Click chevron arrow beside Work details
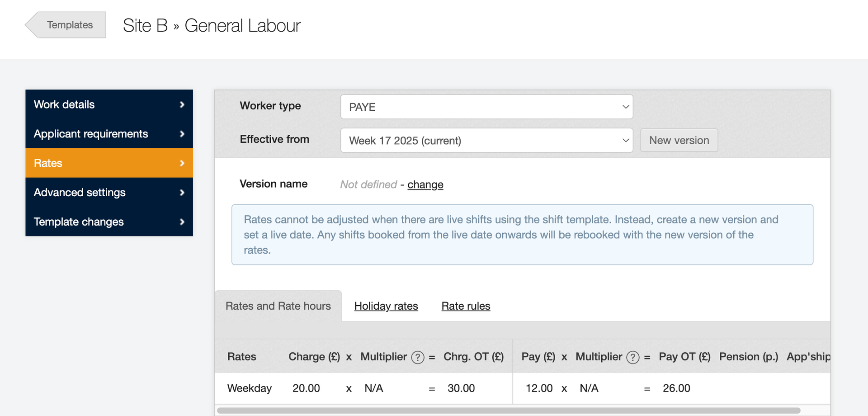Screen dimensions: 868x416 182,104
